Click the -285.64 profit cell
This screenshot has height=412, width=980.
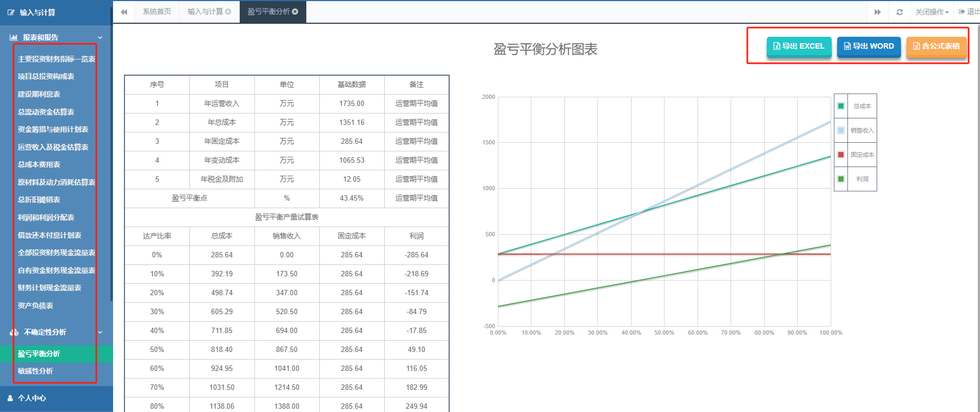click(417, 255)
